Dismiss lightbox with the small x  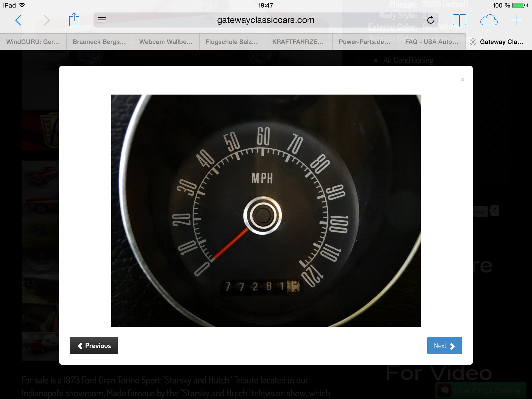[462, 80]
